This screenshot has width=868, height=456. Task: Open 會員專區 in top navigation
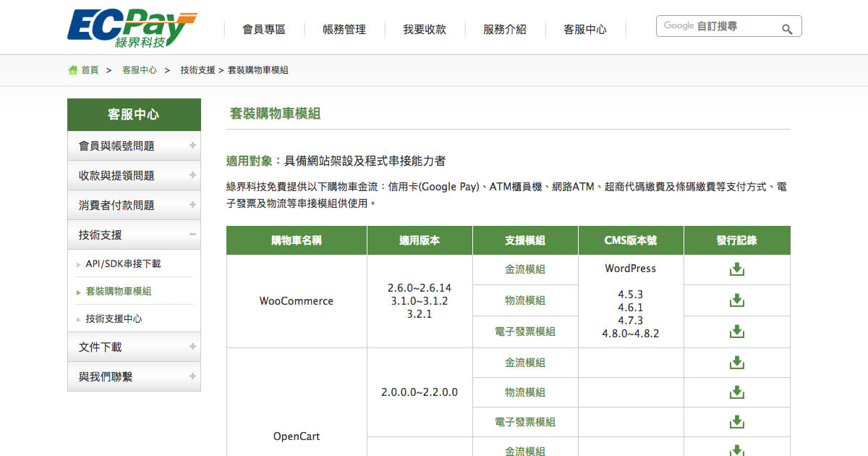(263, 30)
